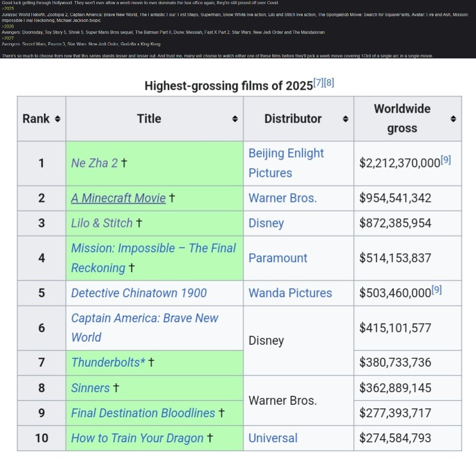Click the $872,385,954 gross cell
The height and width of the screenshot is (470, 476).
[x=408, y=223]
